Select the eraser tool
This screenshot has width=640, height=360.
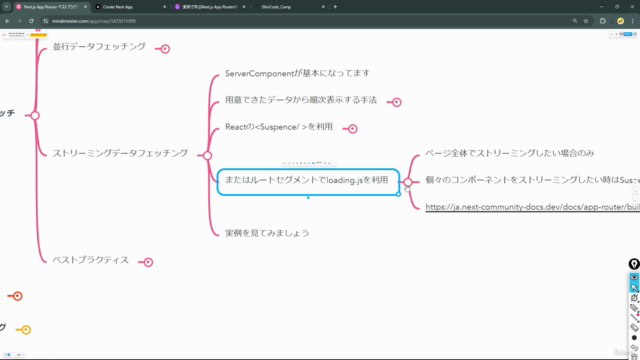(x=634, y=328)
